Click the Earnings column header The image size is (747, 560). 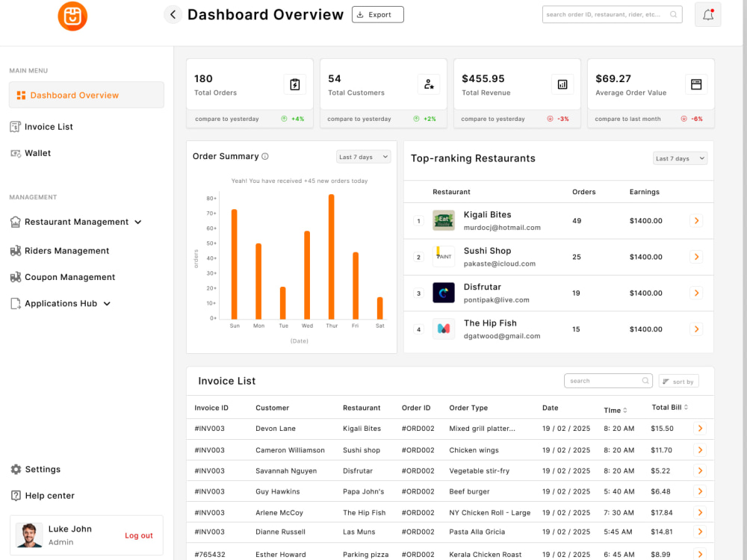coord(645,192)
